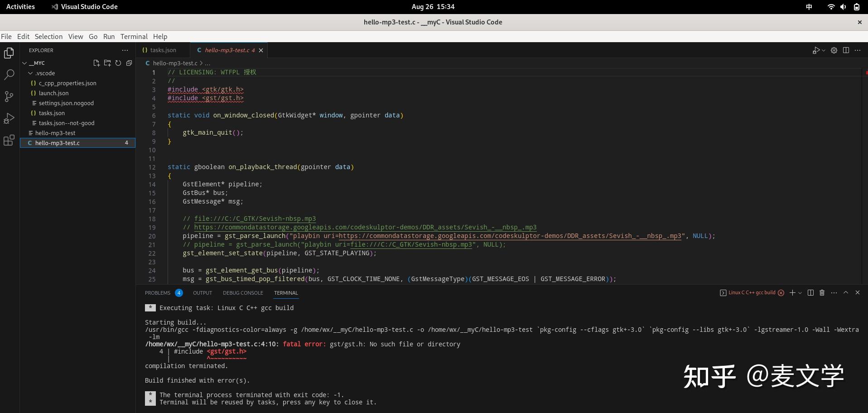The width and height of the screenshot is (868, 413).
Task: Create a new folder in the Explorer
Action: click(107, 63)
